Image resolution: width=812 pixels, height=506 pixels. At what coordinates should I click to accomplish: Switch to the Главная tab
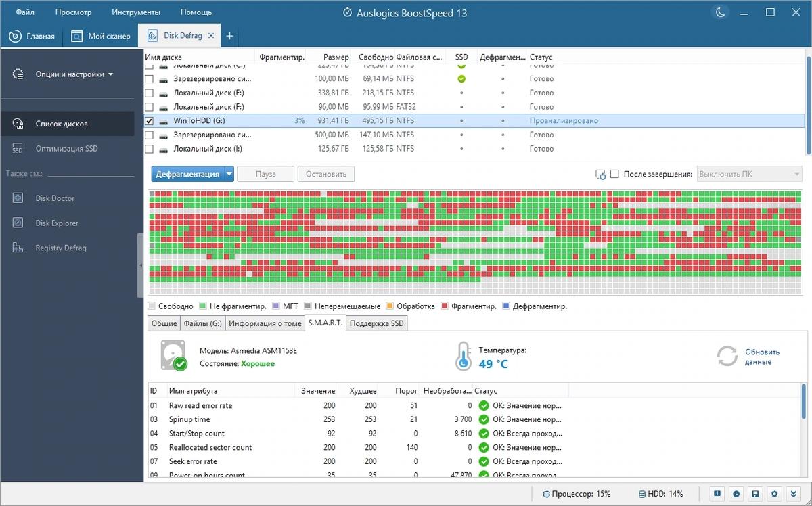pos(32,36)
